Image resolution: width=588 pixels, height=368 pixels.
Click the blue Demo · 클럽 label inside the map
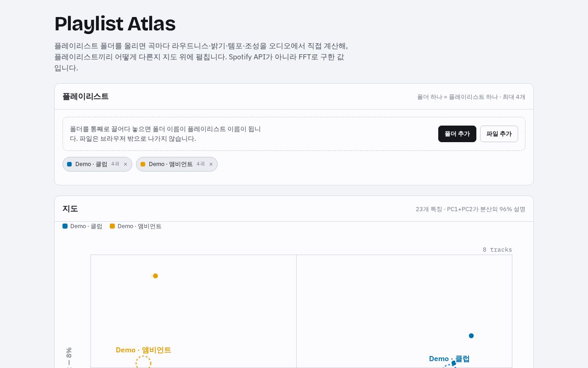click(x=449, y=359)
